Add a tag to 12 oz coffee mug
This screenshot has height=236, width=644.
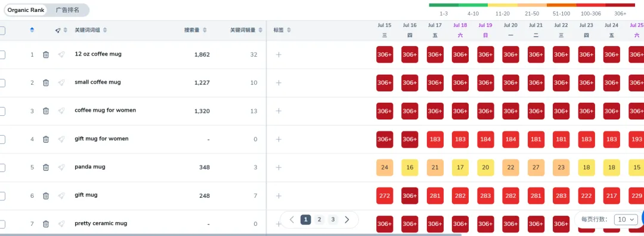(278, 54)
